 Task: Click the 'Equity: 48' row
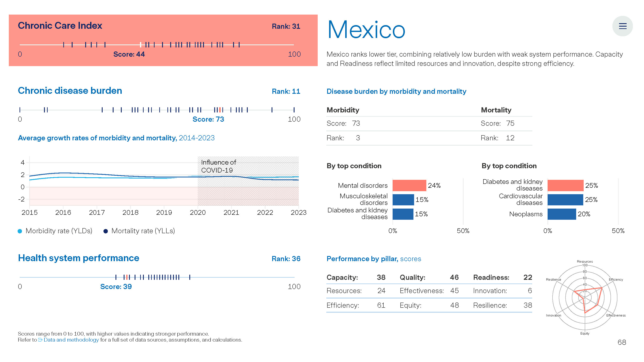(x=429, y=305)
